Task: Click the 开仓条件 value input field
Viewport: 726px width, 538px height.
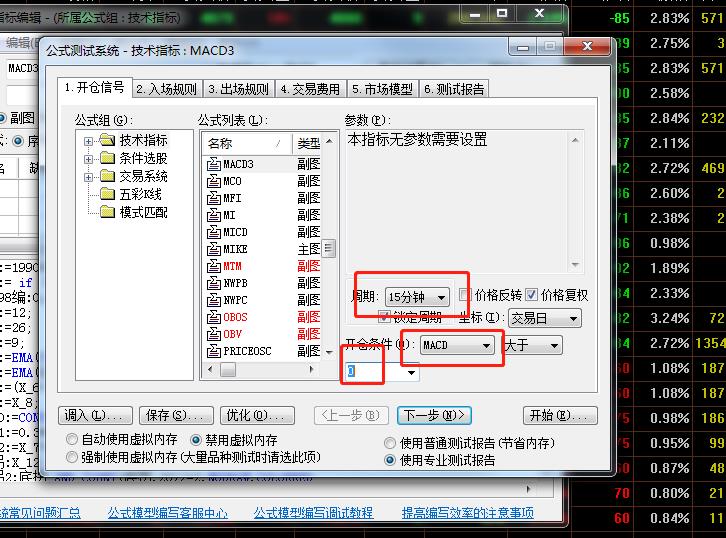Action: click(x=375, y=372)
